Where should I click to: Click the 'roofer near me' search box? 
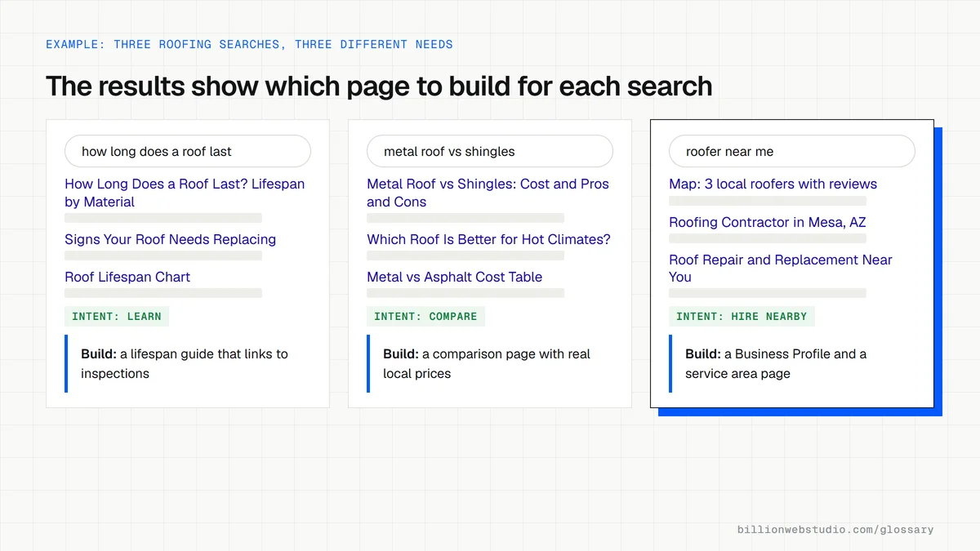click(792, 151)
